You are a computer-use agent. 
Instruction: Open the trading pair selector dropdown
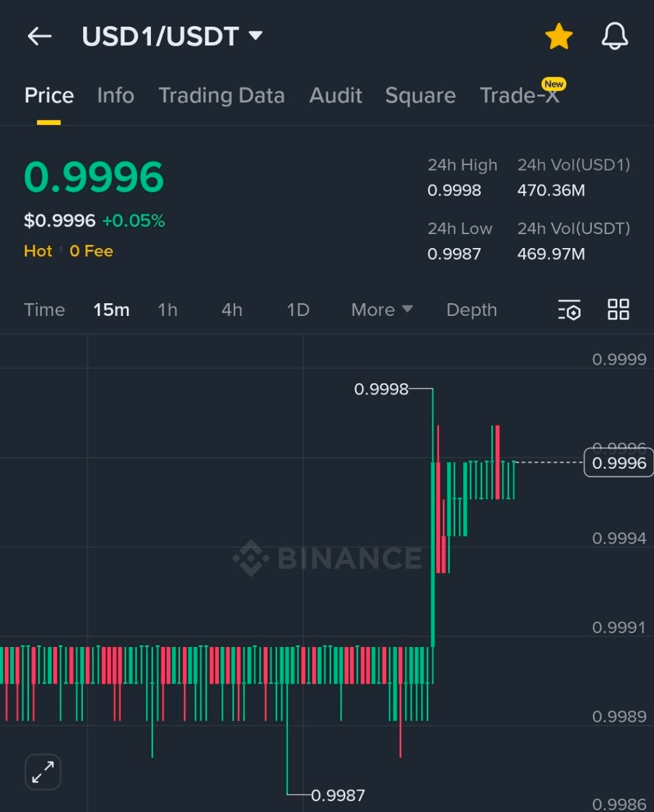[x=254, y=36]
